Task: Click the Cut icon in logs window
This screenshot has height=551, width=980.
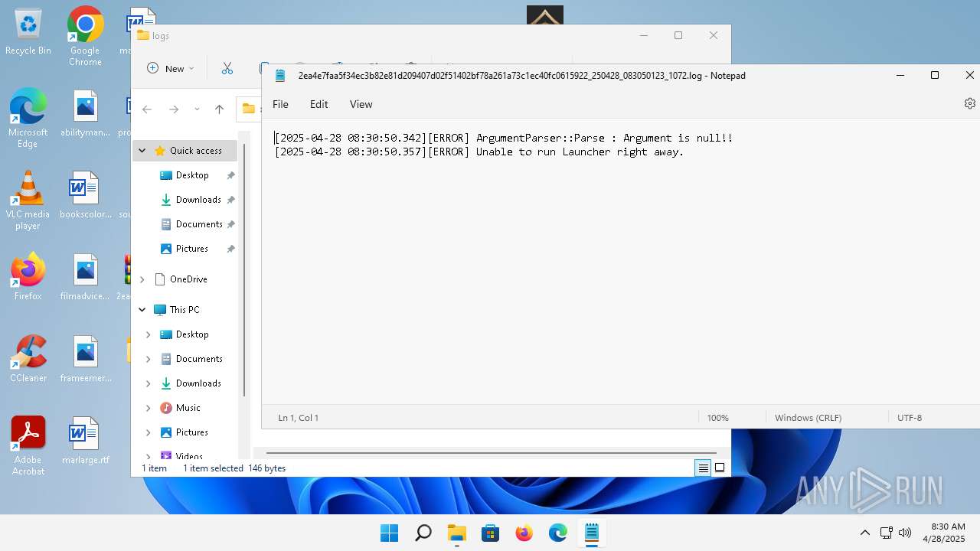Action: [x=227, y=68]
